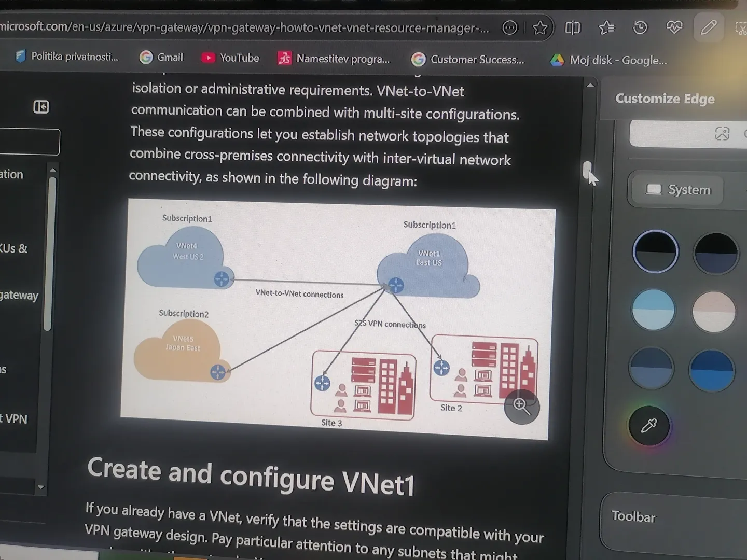Image resolution: width=747 pixels, height=560 pixels.
Task: Choose the light blue theme swatch
Action: pyautogui.click(x=654, y=310)
